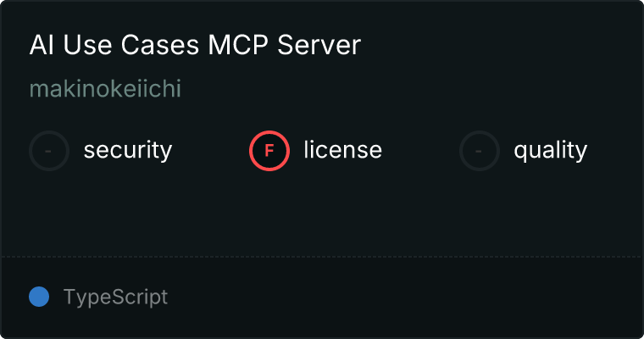Open the quality rating details

coord(524,151)
